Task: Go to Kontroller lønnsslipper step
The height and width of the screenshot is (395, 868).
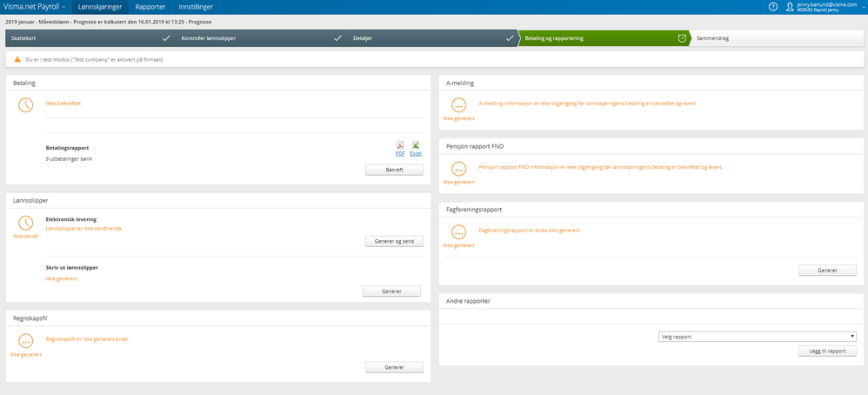Action: (260, 38)
